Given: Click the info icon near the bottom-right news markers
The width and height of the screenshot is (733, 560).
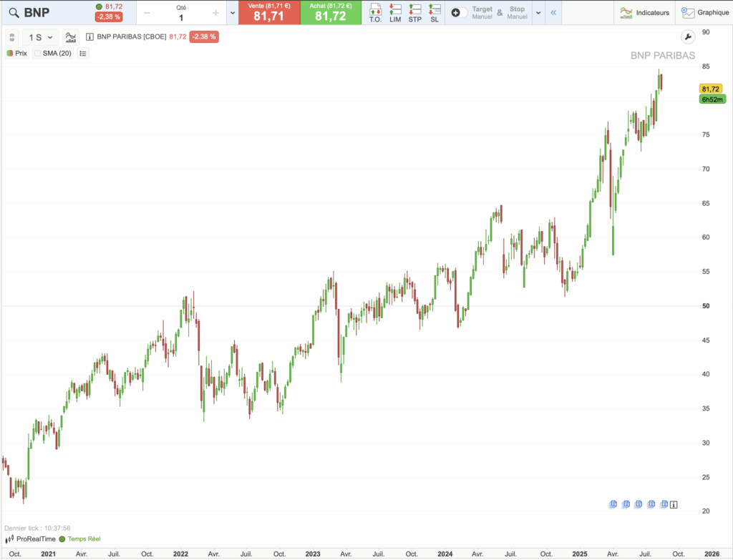Looking at the screenshot, I should (673, 505).
